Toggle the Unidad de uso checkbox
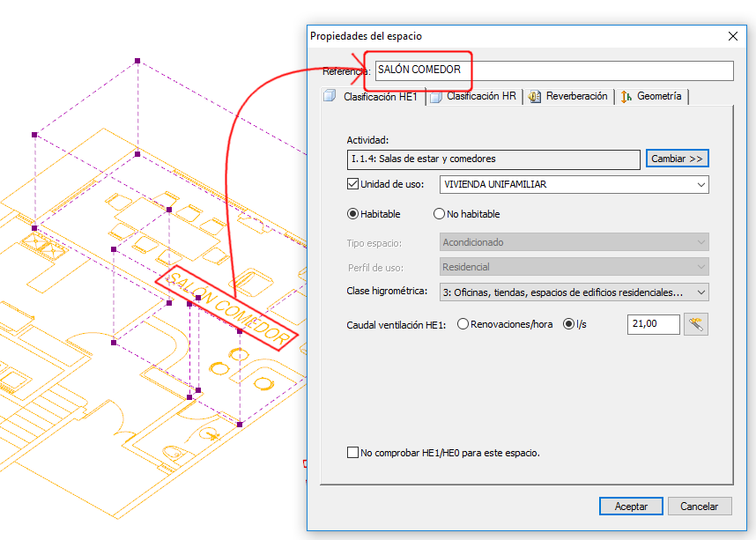Viewport: 756px width, 540px height. [x=352, y=184]
